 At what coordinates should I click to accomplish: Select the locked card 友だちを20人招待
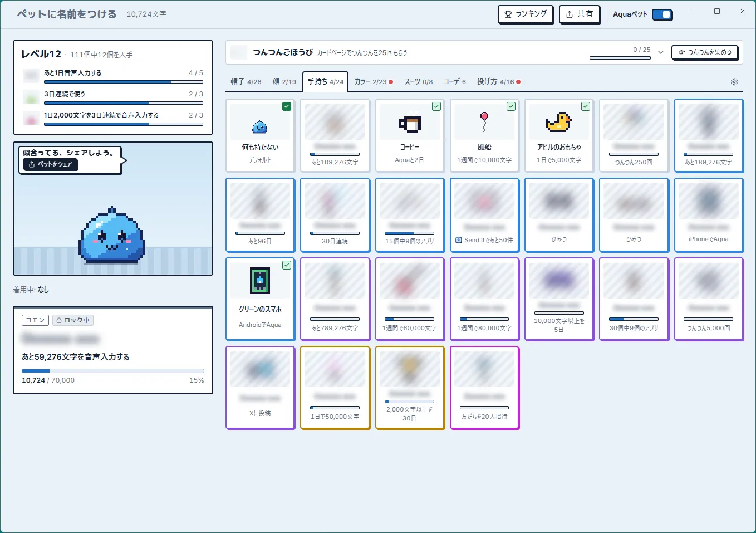pyautogui.click(x=484, y=388)
